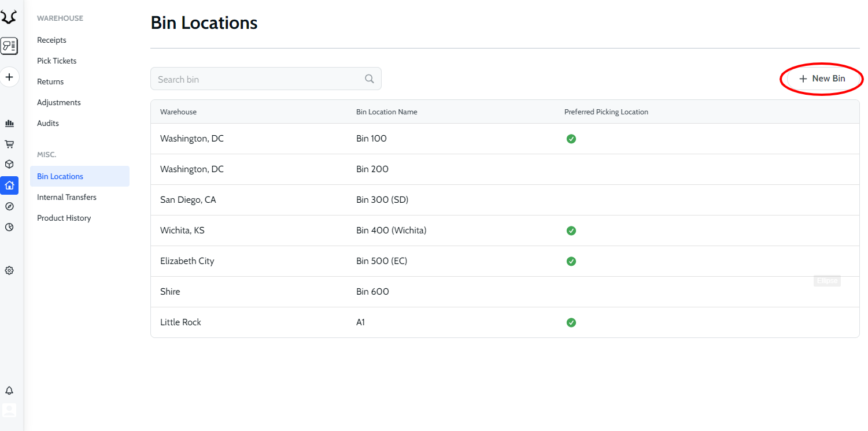Open the pie chart reports icon
This screenshot has width=868, height=431.
[x=9, y=227]
